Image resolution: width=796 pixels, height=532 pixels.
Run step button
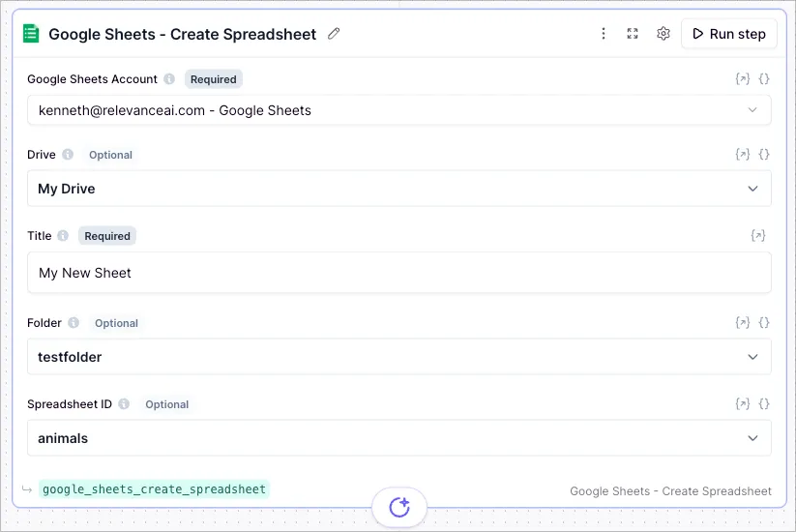[x=729, y=34]
